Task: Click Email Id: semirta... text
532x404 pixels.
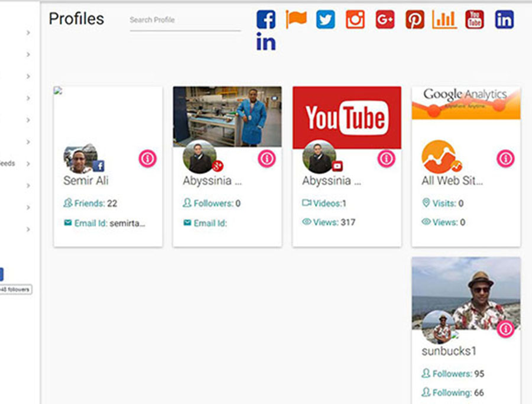Action: [105, 223]
